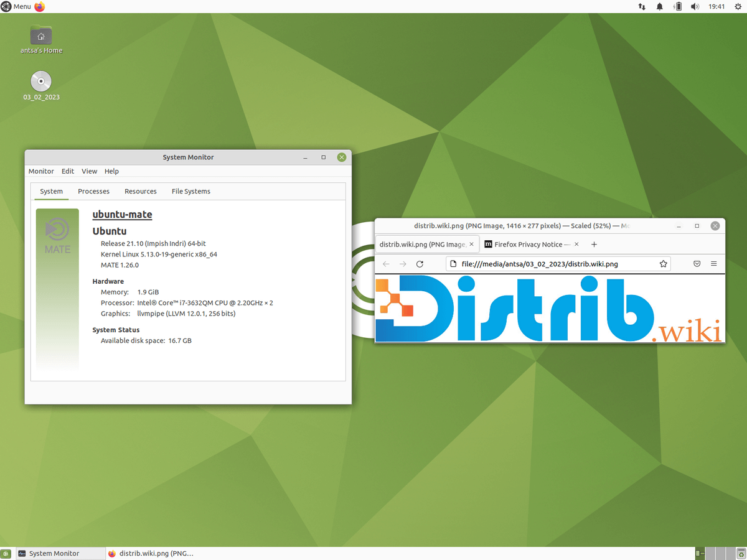Minimize the Firefox window

(x=679, y=226)
